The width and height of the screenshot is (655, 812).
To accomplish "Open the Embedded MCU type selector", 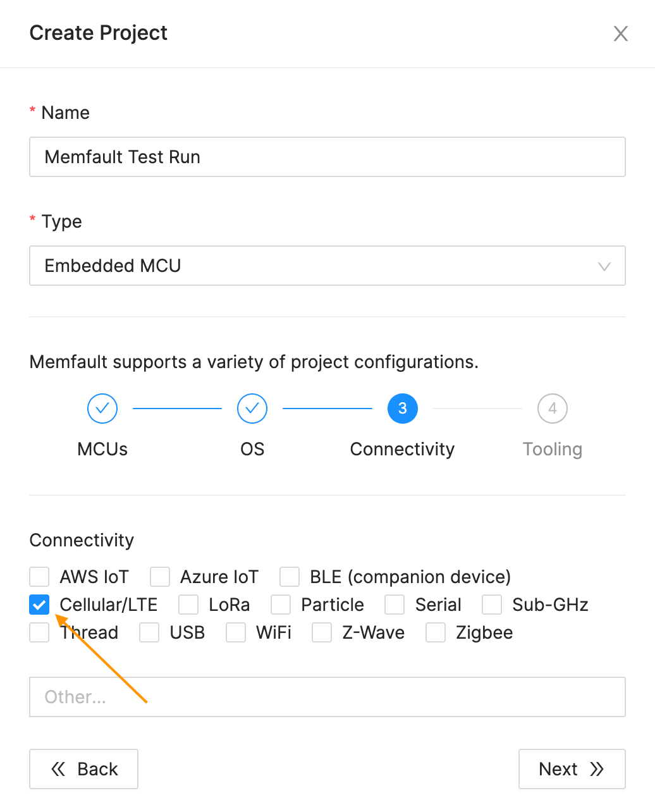I will click(316, 266).
